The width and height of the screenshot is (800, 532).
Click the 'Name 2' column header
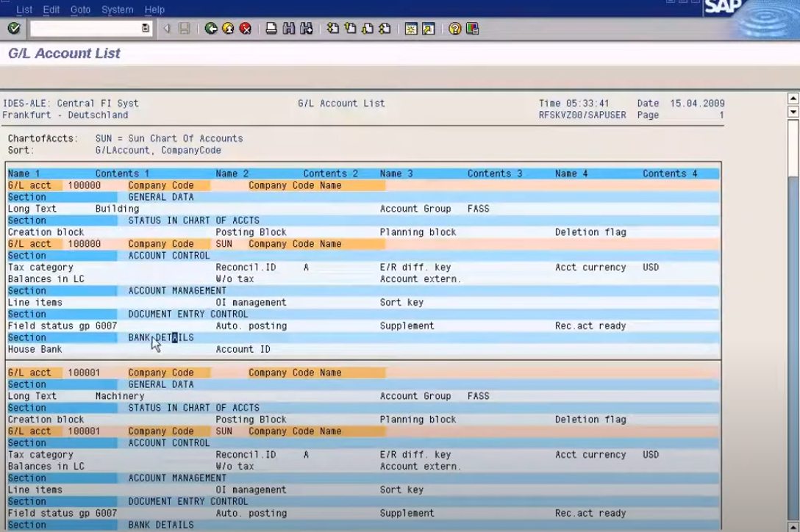pos(232,173)
